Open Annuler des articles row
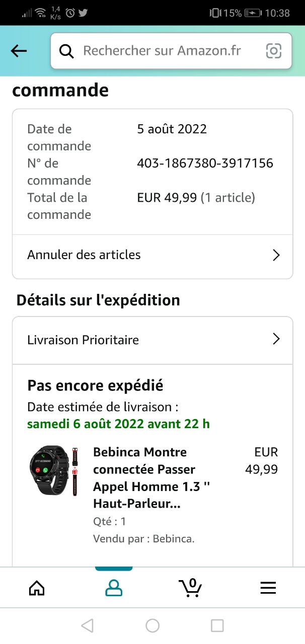305x644 pixels. [84, 255]
